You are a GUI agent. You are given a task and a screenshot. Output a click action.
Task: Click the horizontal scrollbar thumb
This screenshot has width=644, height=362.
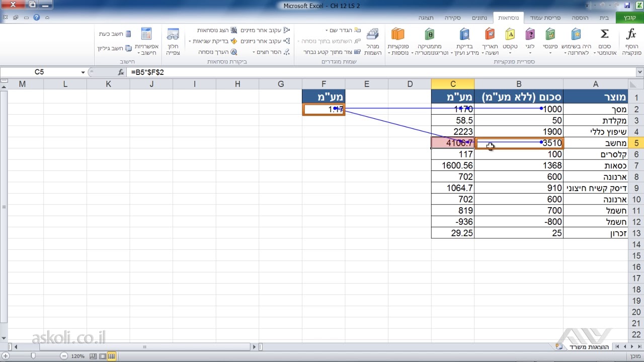point(145,346)
